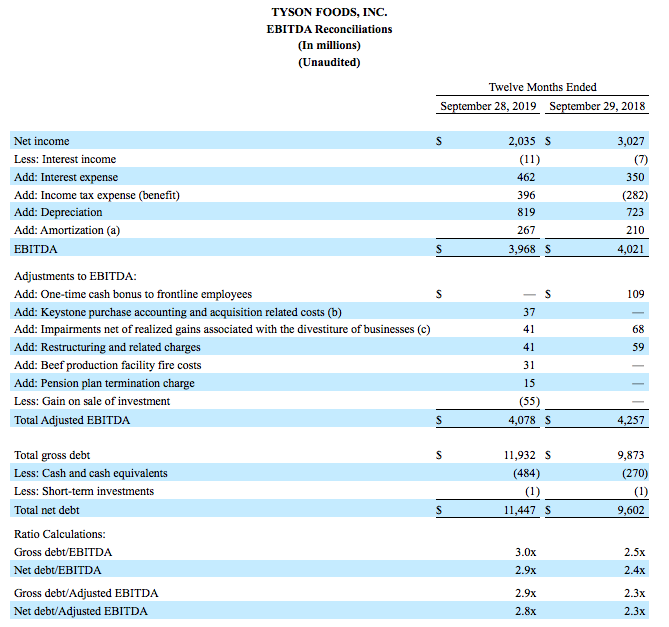This screenshot has width=669, height=627.
Task: Select 'Ratio Calculations:' heading
Action: (60, 534)
